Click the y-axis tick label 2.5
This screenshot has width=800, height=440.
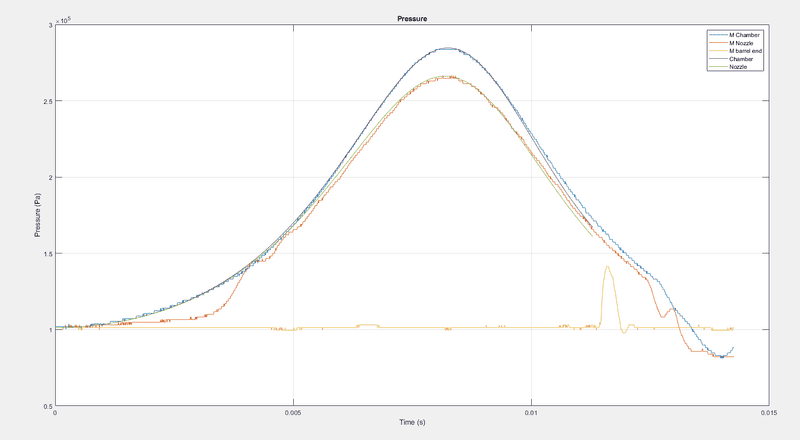[x=48, y=101]
